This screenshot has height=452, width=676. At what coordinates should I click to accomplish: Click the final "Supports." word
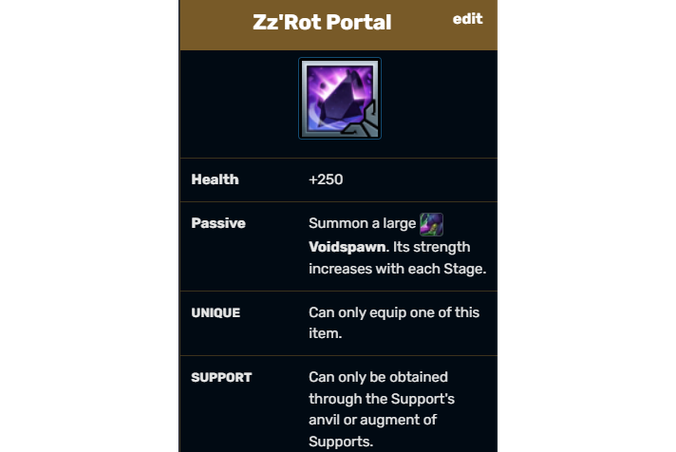click(x=341, y=442)
